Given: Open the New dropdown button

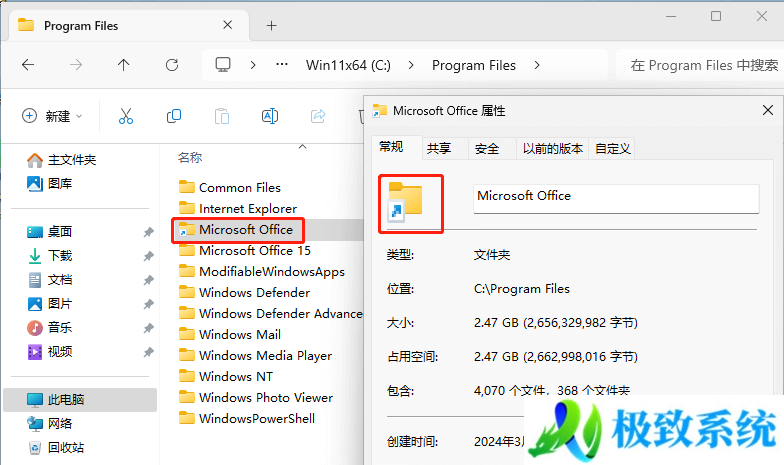Looking at the screenshot, I should (52, 116).
